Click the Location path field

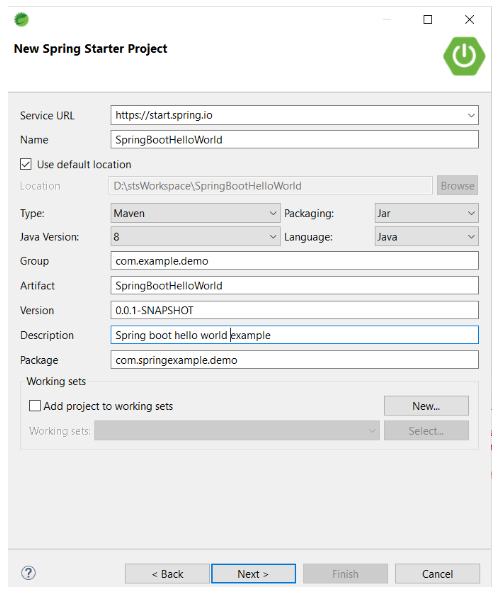[270, 186]
